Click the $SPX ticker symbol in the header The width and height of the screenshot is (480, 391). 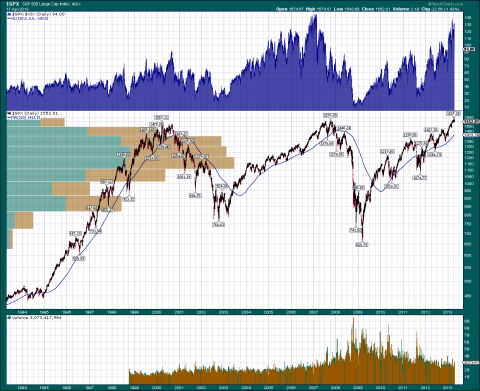pos(13,4)
